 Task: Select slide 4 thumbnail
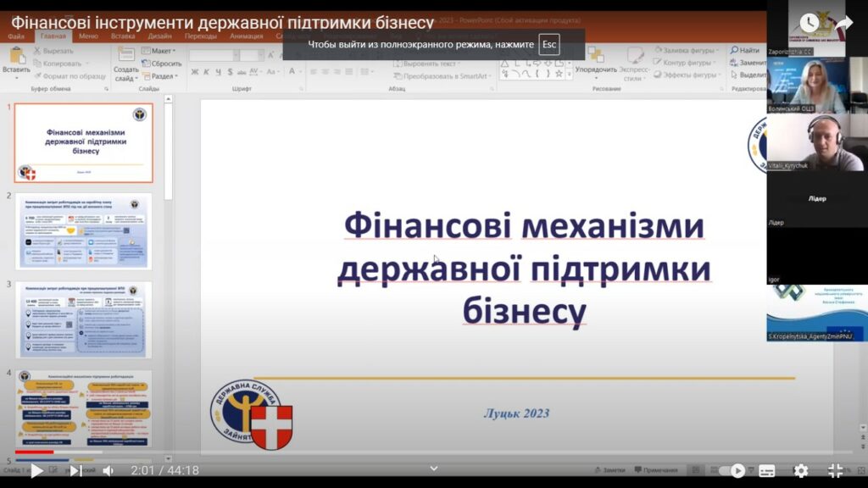[x=84, y=408]
